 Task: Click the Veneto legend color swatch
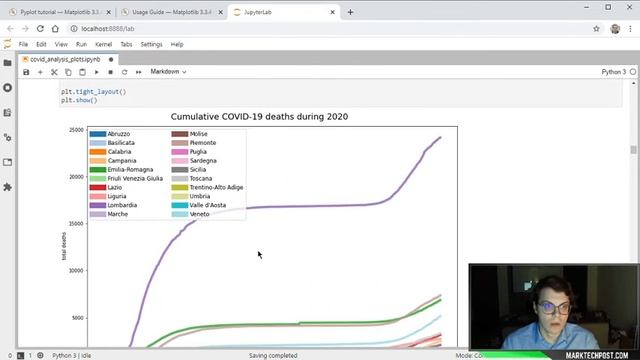pos(180,214)
